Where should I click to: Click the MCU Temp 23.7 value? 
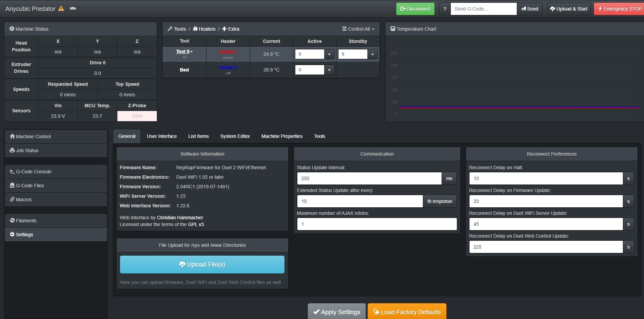coord(97,116)
